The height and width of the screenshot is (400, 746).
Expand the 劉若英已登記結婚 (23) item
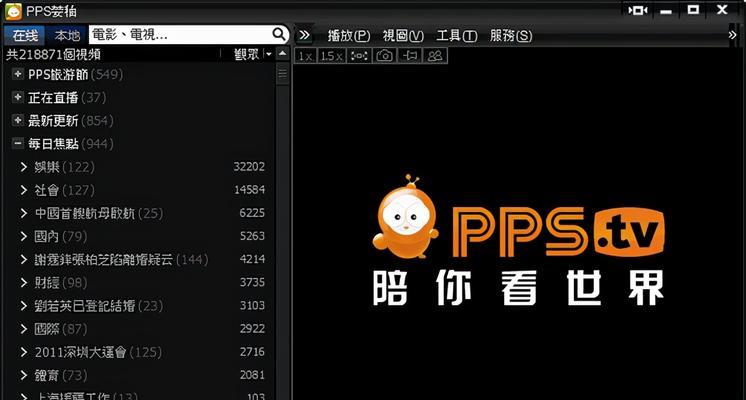click(24, 305)
